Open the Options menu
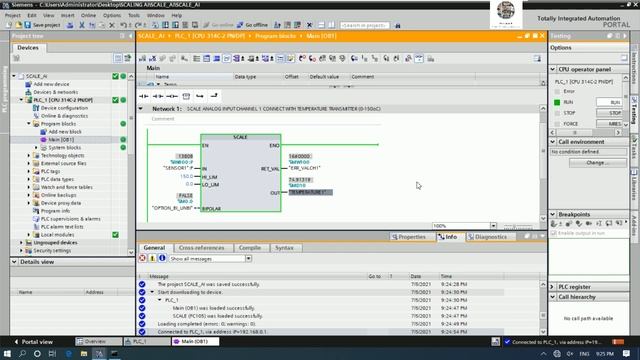 click(x=112, y=16)
